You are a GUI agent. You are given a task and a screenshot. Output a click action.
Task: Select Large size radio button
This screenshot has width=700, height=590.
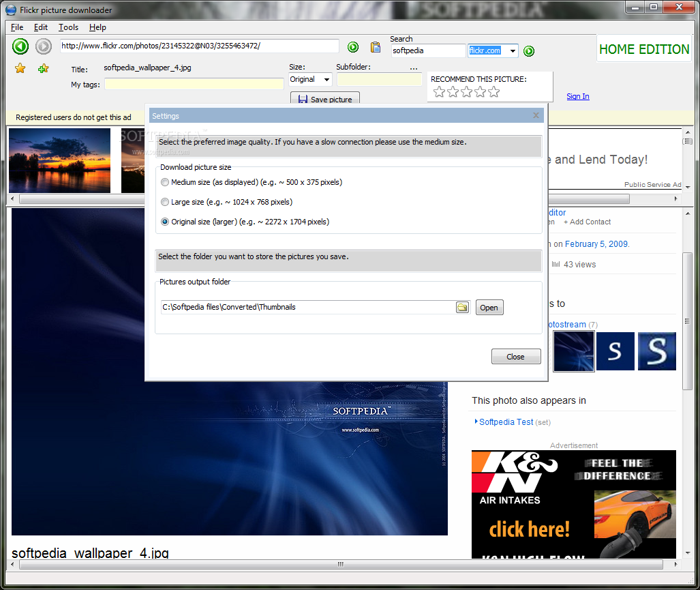tap(165, 202)
